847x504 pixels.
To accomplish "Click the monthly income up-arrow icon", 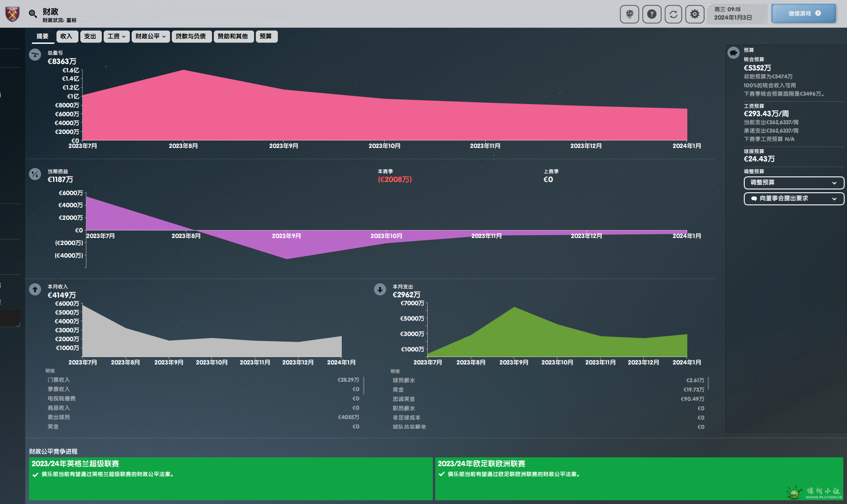I will point(35,289).
